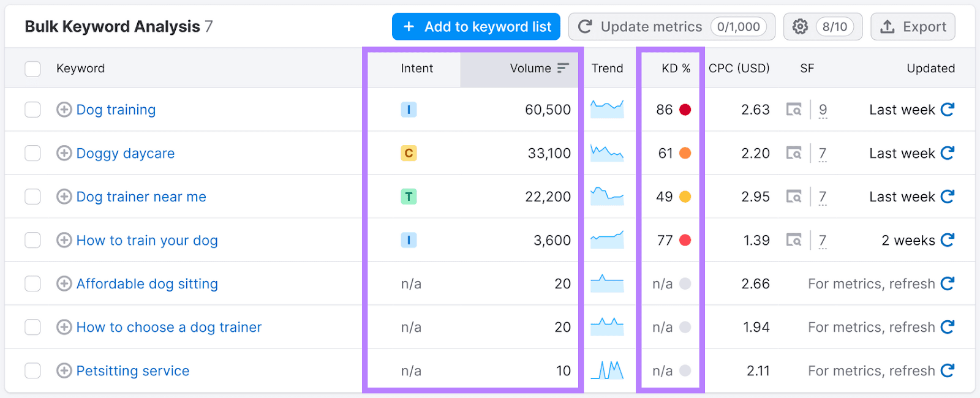The image size is (980, 398).
Task: Export the keyword table
Action: tap(913, 27)
